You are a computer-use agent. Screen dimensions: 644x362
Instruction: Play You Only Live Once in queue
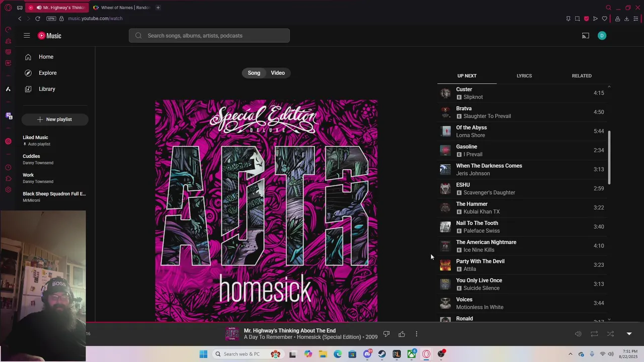522,284
